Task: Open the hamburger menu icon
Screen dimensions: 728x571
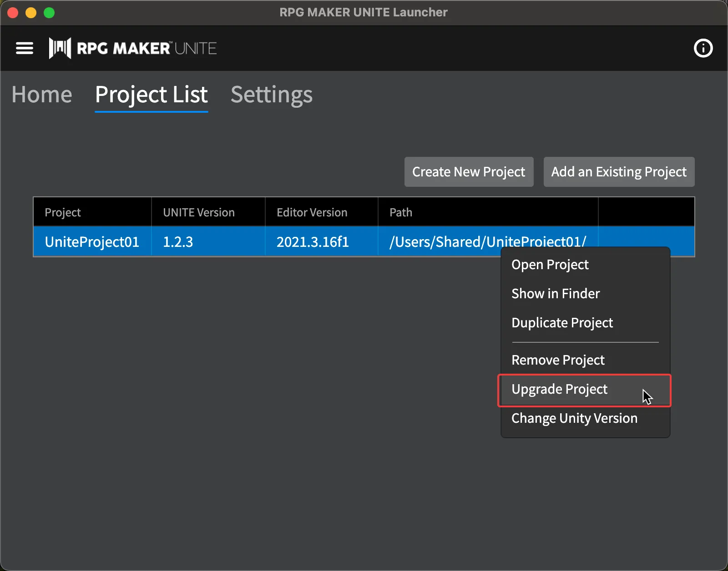Action: pyautogui.click(x=25, y=48)
